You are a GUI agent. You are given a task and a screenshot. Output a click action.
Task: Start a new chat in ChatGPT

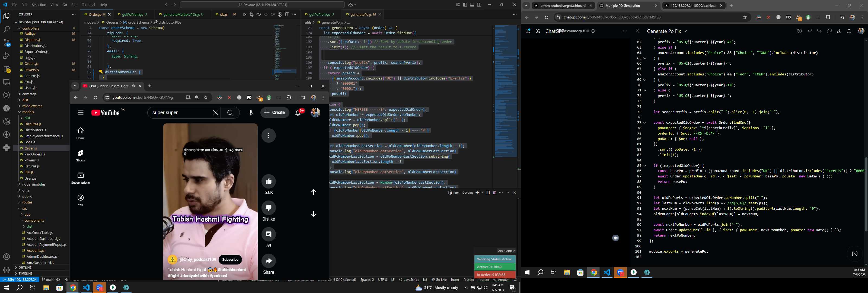coord(538,31)
